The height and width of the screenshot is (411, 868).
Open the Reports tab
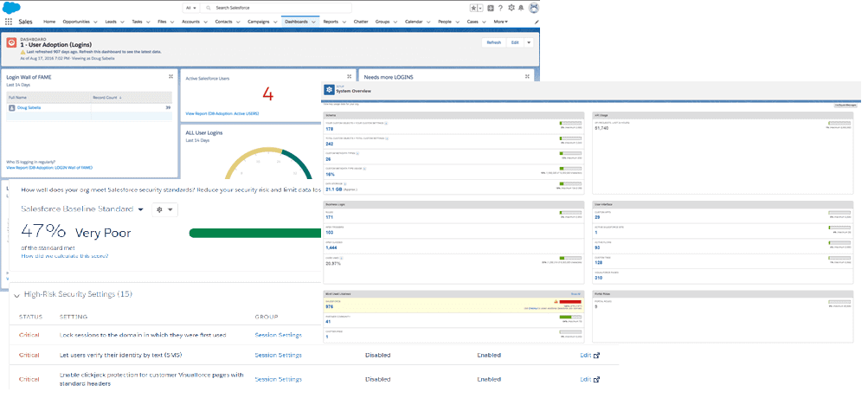[x=331, y=22]
